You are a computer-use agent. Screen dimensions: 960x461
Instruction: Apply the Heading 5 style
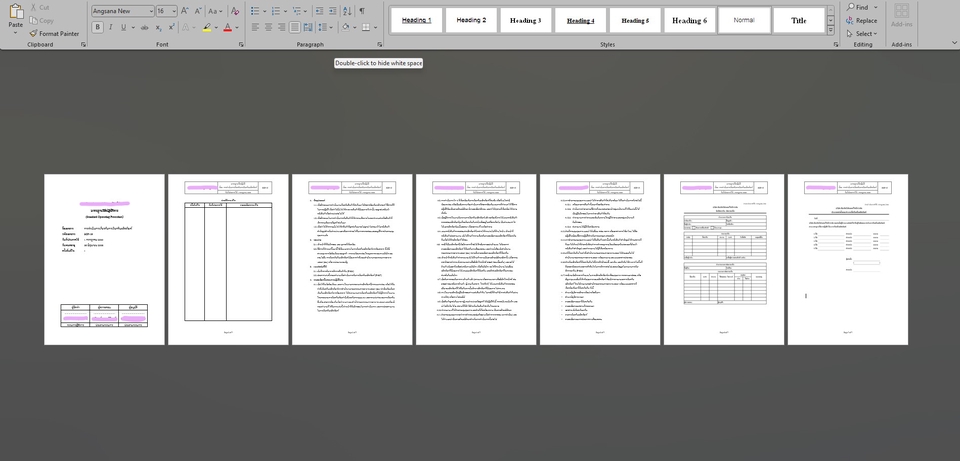pos(635,20)
